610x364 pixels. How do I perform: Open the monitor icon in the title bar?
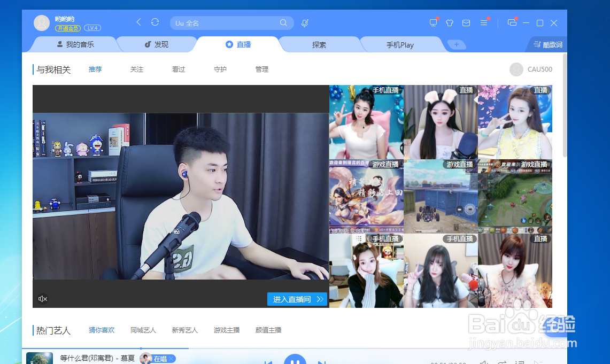point(433,22)
